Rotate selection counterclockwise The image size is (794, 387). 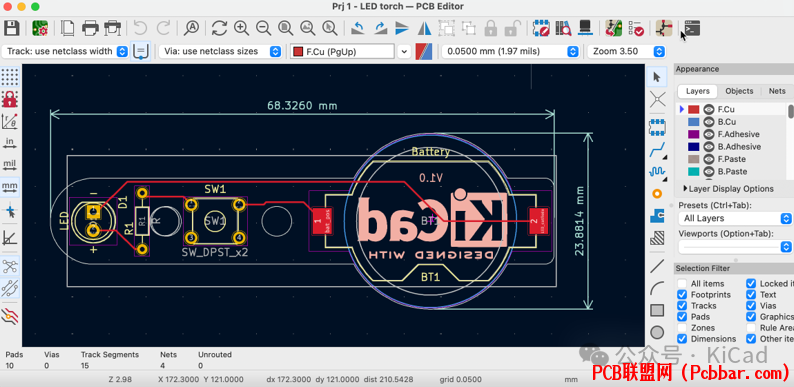(358, 28)
